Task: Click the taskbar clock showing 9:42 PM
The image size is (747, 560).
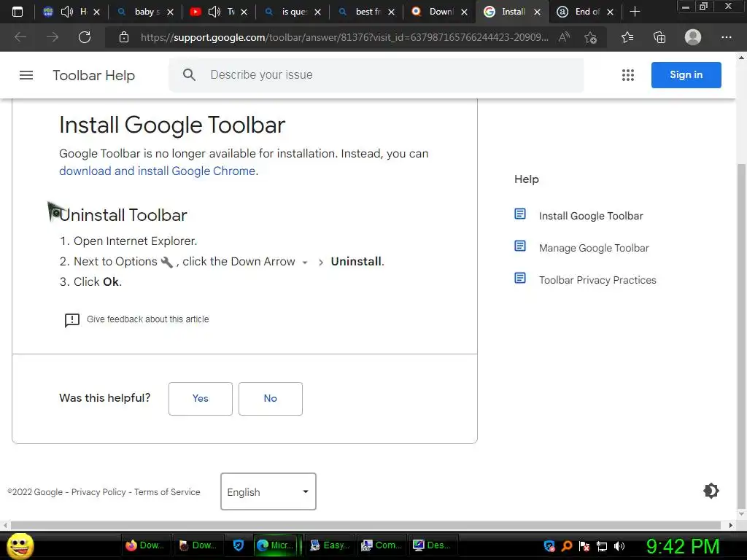Action: 683,546
